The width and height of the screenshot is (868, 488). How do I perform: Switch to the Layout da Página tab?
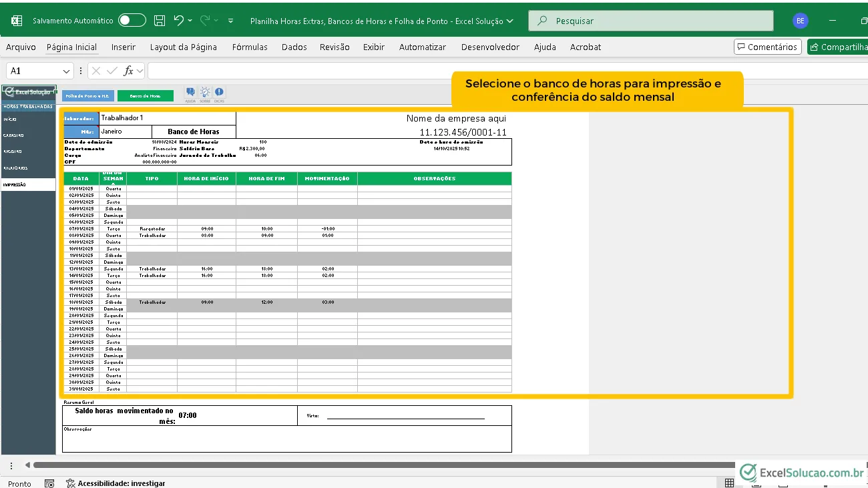point(184,47)
